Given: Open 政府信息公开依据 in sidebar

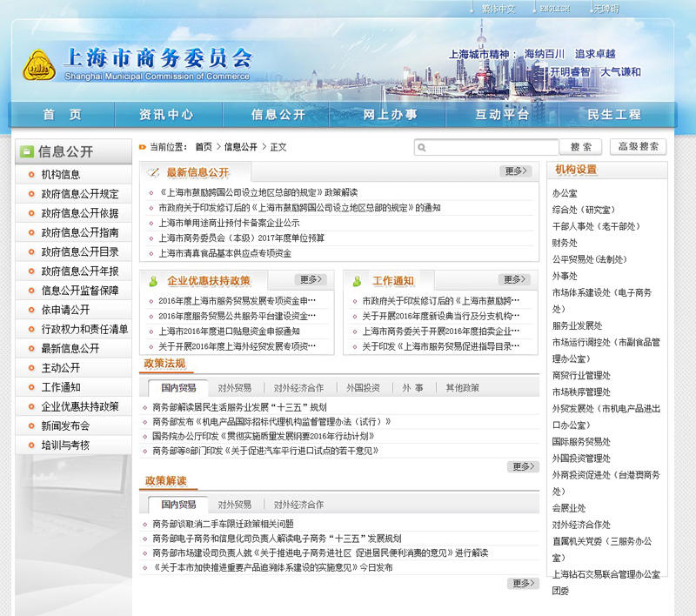Looking at the screenshot, I should point(80,213).
